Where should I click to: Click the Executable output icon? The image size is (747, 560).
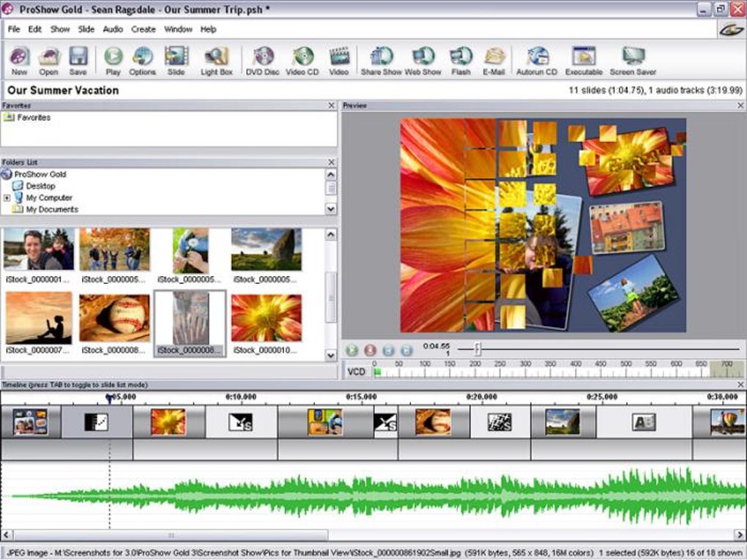[584, 61]
